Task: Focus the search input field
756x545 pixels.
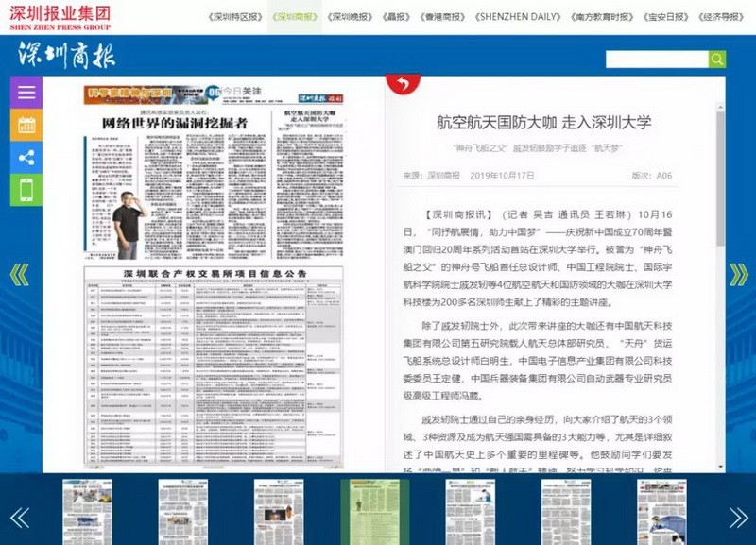Action: click(x=657, y=60)
